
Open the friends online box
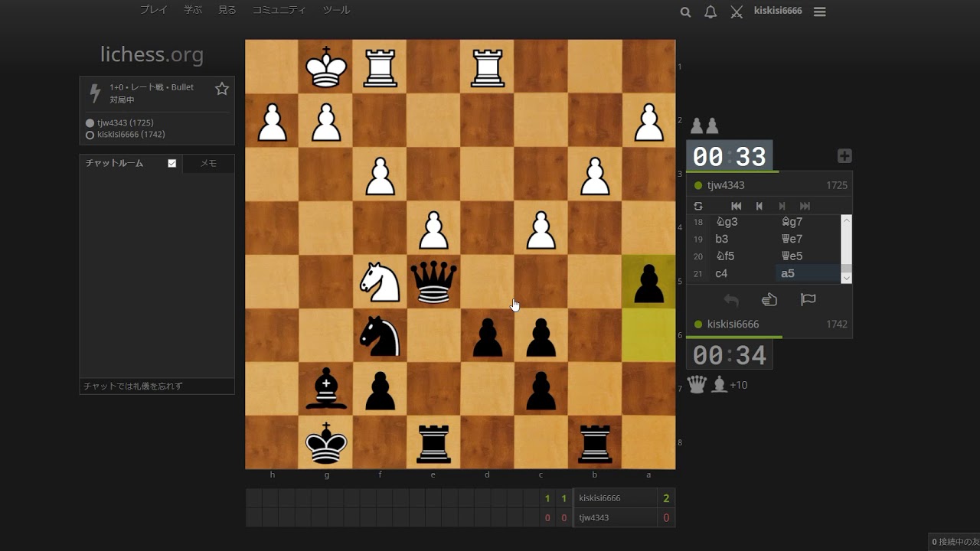pos(954,542)
